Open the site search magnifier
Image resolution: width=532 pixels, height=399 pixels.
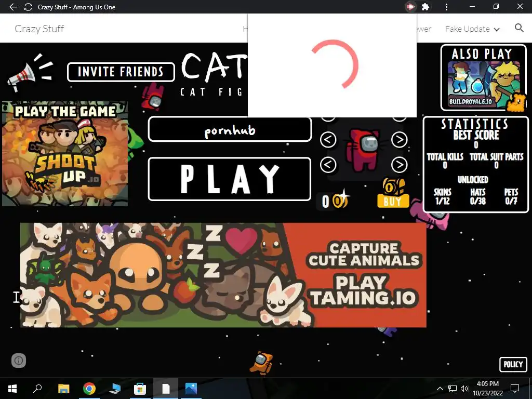(x=519, y=28)
